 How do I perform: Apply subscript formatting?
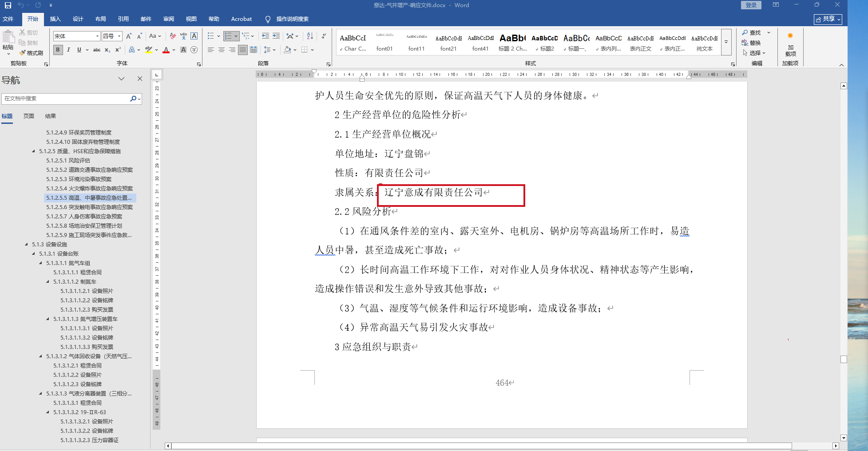click(x=107, y=50)
